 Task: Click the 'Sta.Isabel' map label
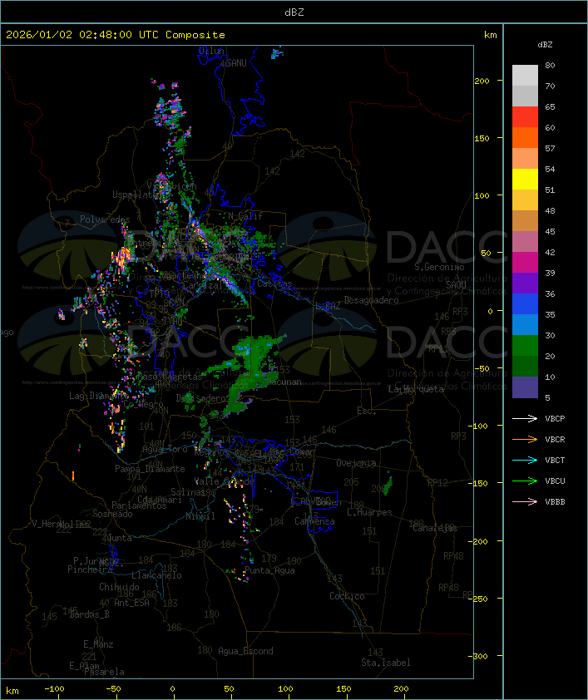(x=386, y=663)
